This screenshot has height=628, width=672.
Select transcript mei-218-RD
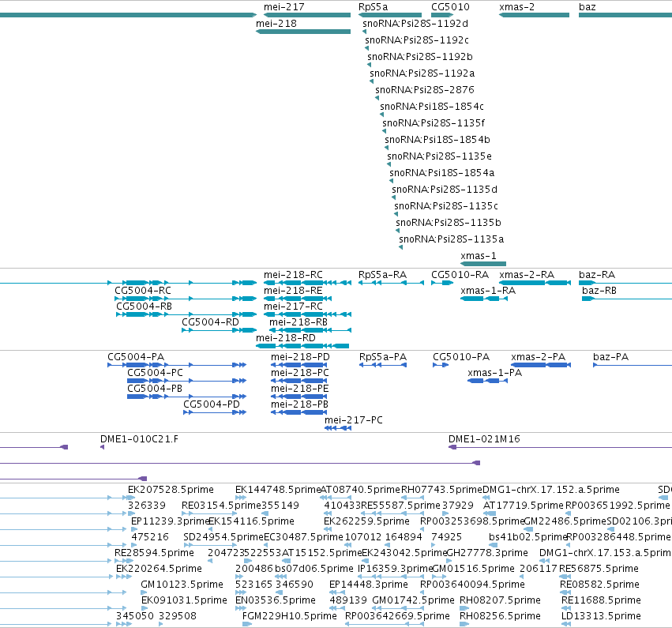[285, 338]
